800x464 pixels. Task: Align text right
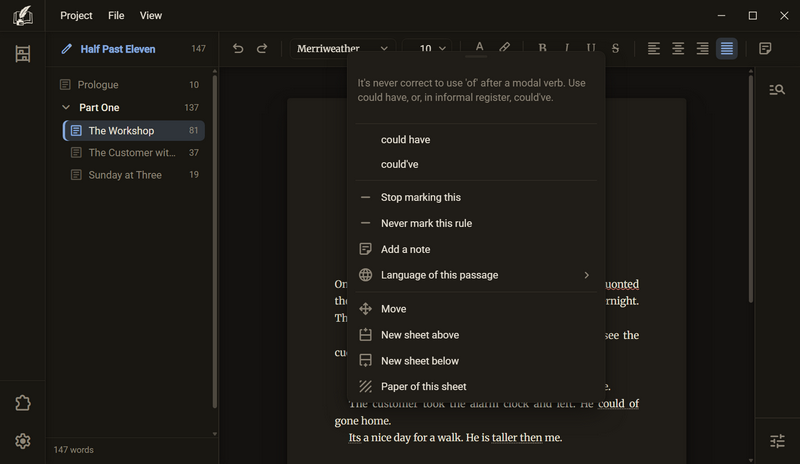(x=703, y=48)
